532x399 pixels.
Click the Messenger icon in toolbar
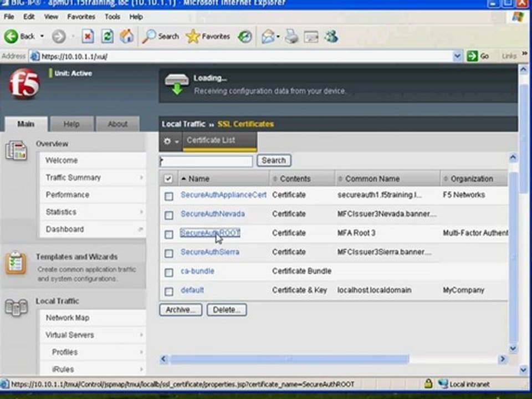(x=331, y=37)
